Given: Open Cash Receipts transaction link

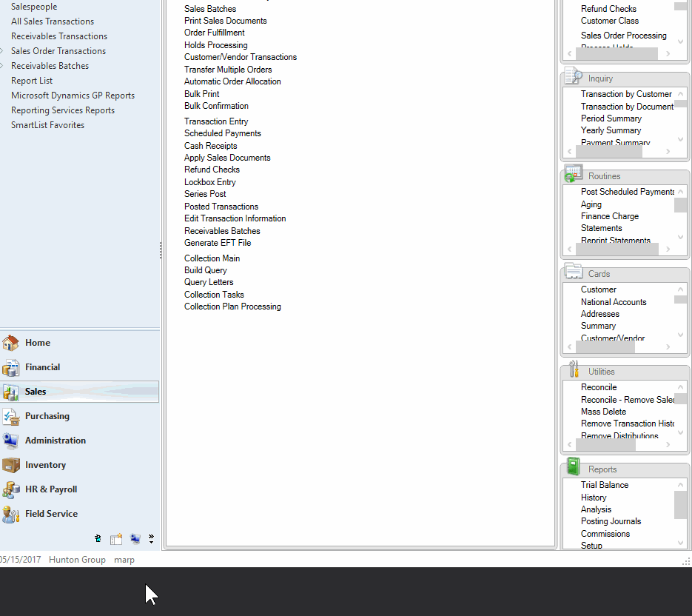Looking at the screenshot, I should [210, 146].
